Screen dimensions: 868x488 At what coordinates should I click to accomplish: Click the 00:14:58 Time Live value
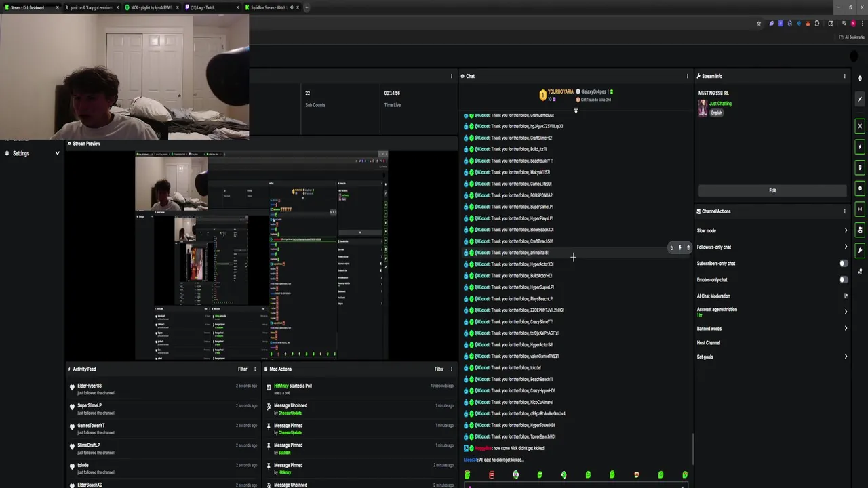click(392, 93)
